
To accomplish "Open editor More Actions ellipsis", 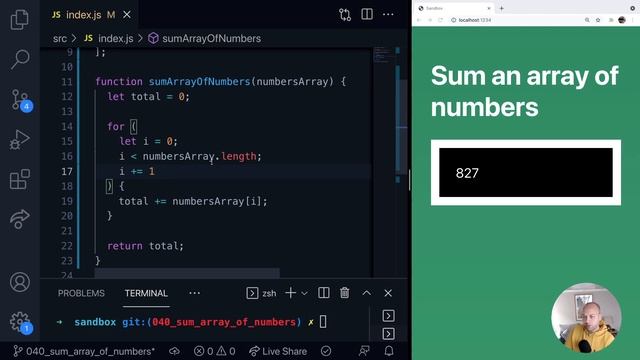I will 388,14.
